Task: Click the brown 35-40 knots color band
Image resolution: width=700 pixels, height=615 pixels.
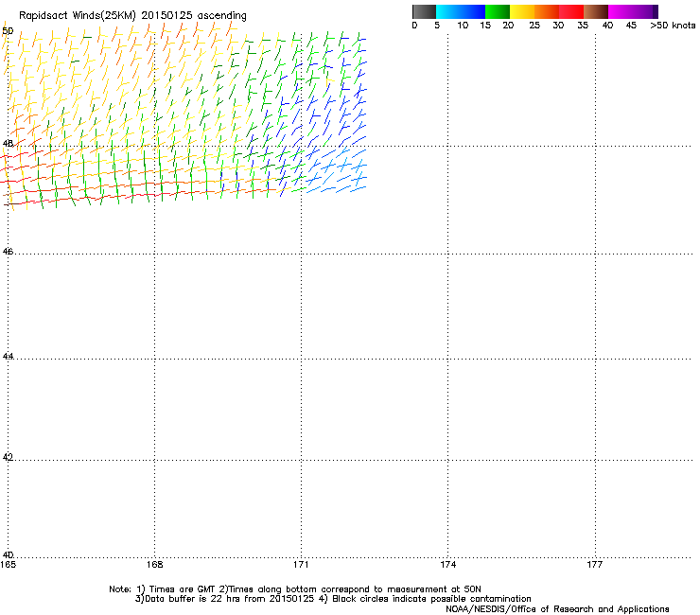Action: tap(596, 11)
